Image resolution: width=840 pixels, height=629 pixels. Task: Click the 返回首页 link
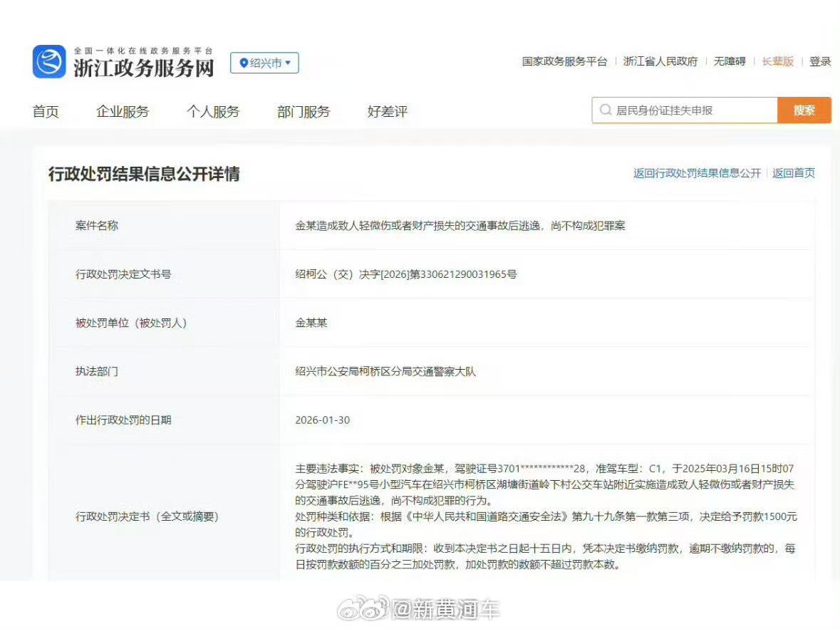[x=793, y=173]
